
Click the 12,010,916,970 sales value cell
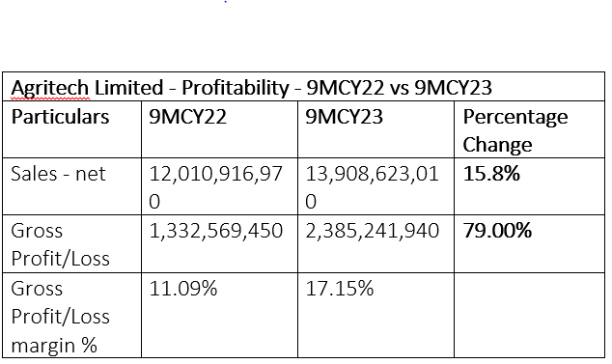coord(219,186)
